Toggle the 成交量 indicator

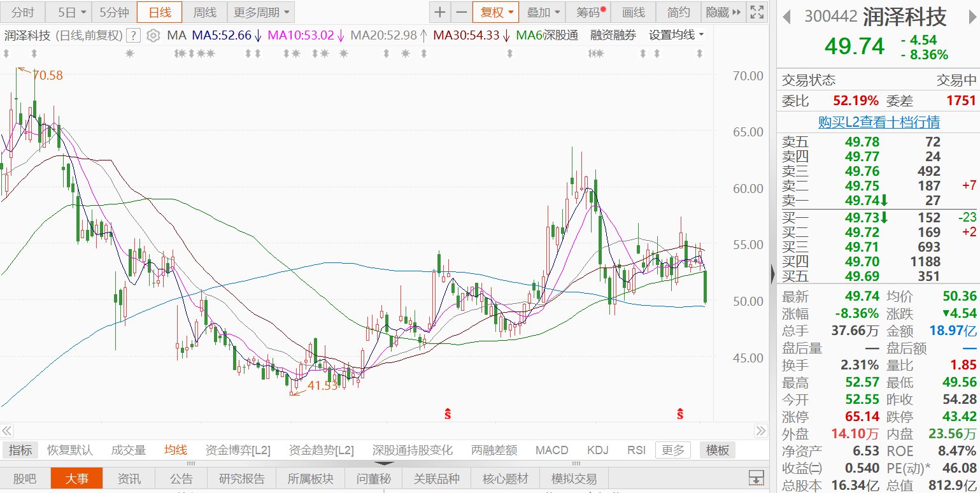pos(129,450)
